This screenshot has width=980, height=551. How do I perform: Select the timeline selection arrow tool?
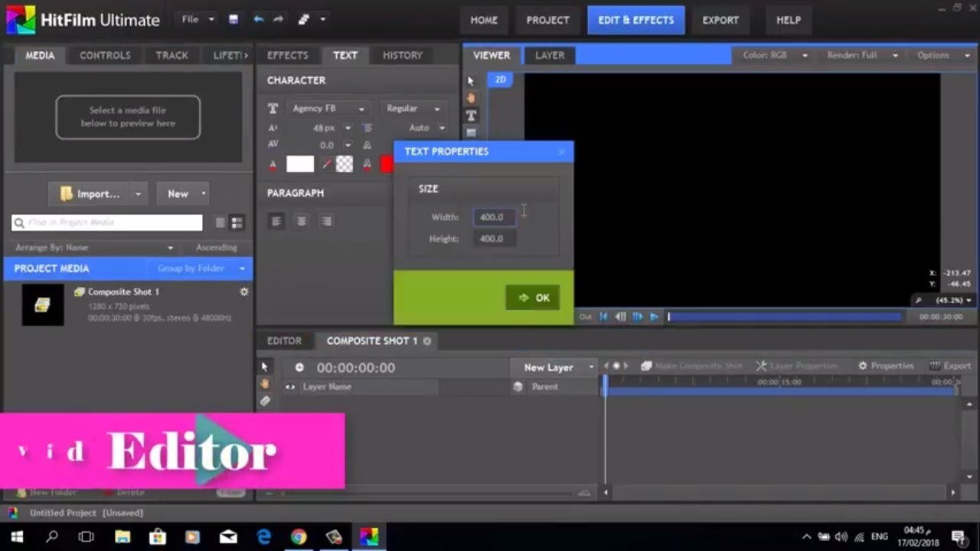(x=265, y=367)
